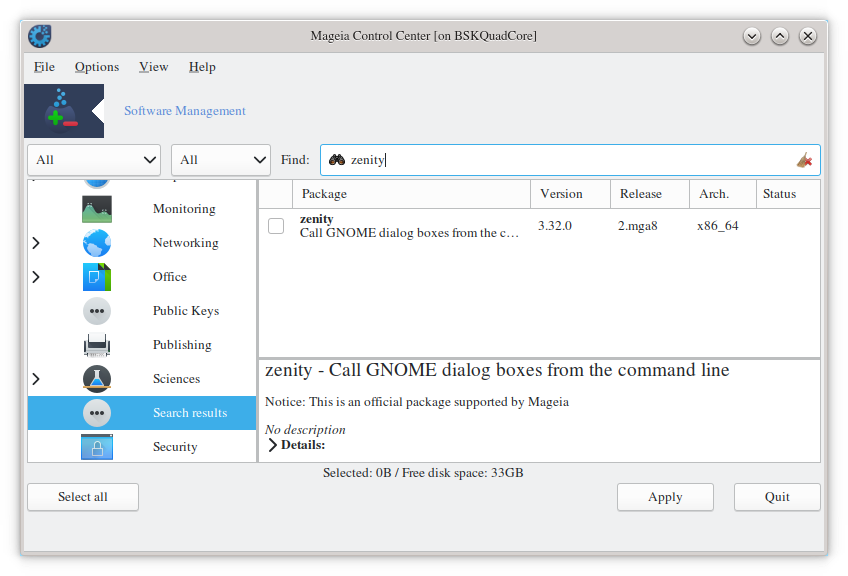Select the Security category label
The width and height of the screenshot is (848, 576).
(175, 447)
